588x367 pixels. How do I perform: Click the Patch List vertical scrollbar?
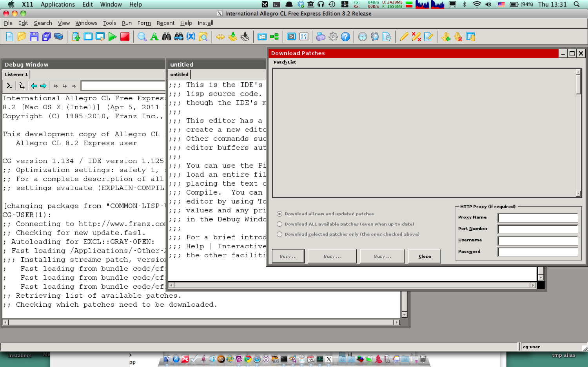click(x=578, y=132)
